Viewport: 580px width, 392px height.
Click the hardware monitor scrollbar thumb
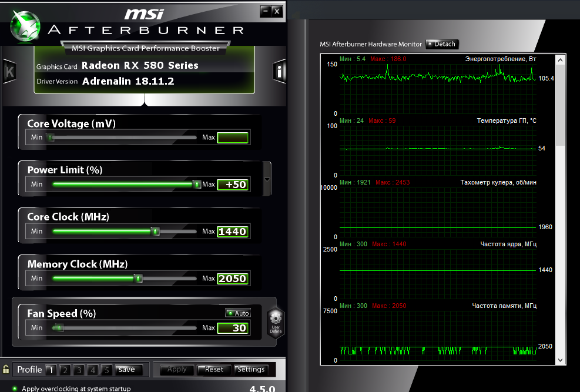[x=561, y=105]
